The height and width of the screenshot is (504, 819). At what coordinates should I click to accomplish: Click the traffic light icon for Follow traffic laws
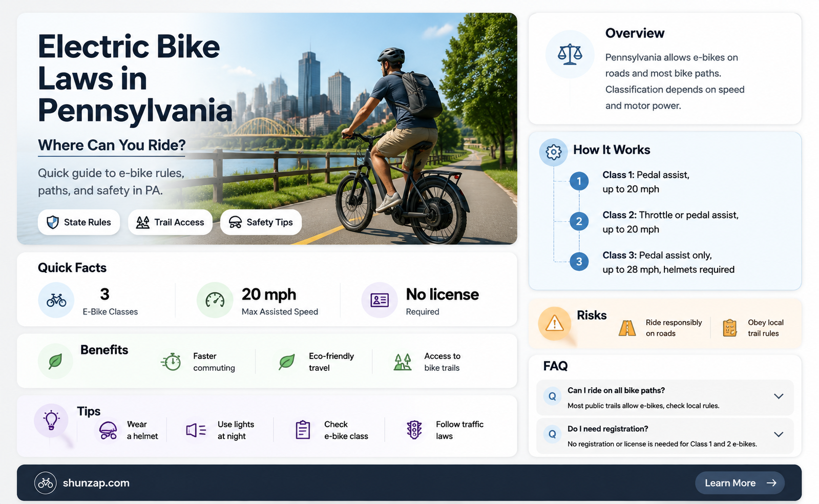(414, 430)
